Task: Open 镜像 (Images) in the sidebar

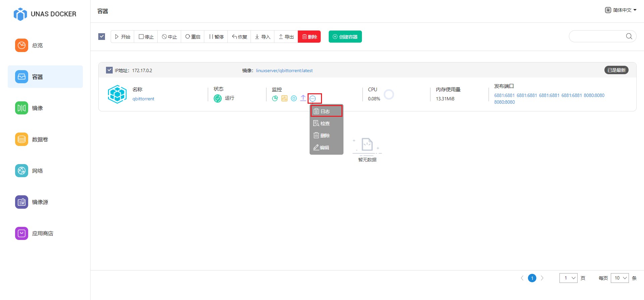Action: pos(37,108)
